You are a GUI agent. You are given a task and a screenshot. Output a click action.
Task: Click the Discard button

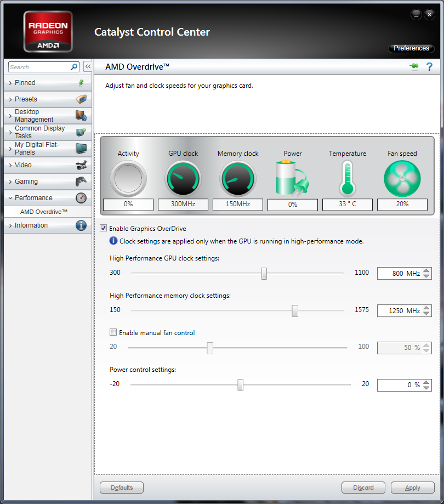click(x=363, y=488)
